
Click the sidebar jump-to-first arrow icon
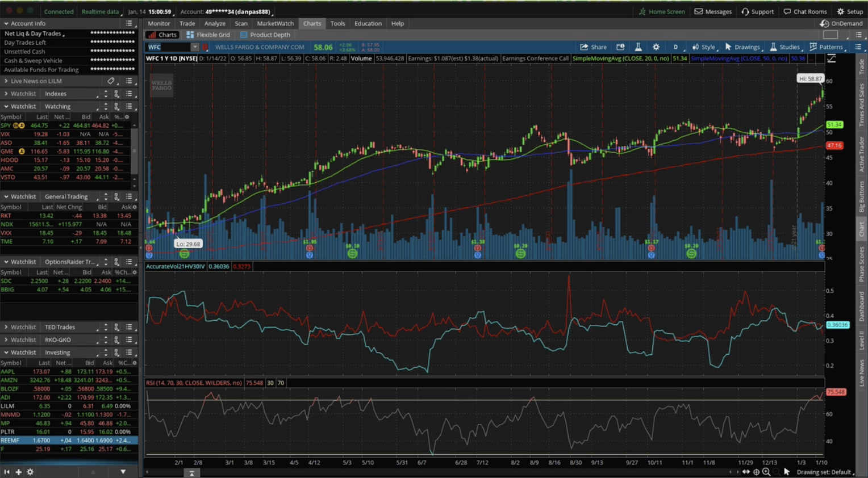pyautogui.click(x=6, y=472)
